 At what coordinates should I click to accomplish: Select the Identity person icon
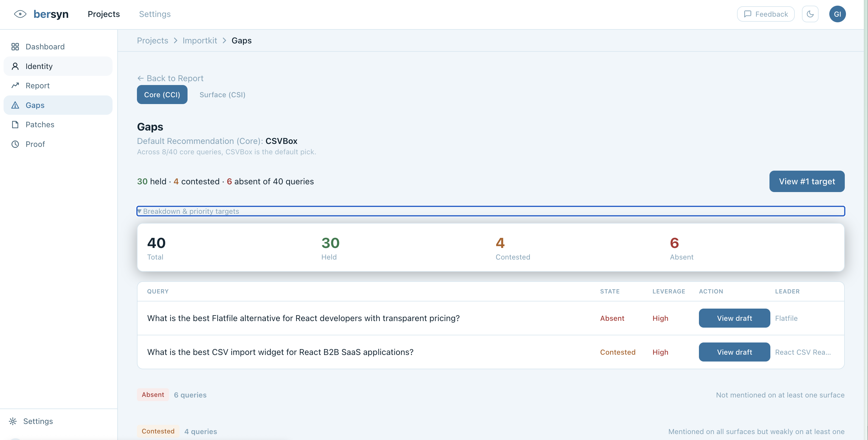point(15,66)
